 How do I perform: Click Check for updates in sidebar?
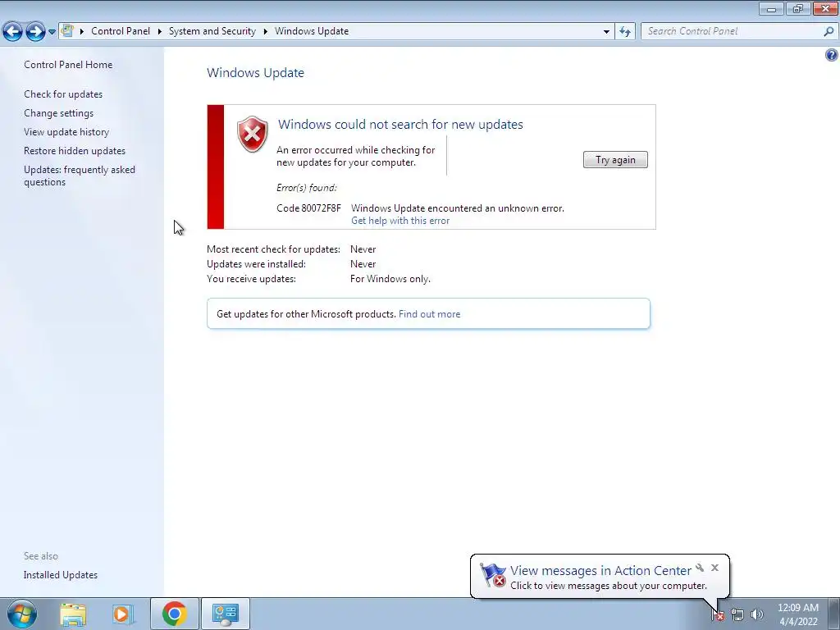pos(63,94)
